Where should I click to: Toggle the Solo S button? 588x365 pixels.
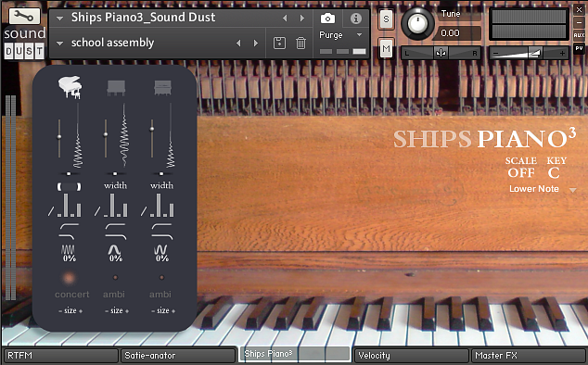pos(386,19)
